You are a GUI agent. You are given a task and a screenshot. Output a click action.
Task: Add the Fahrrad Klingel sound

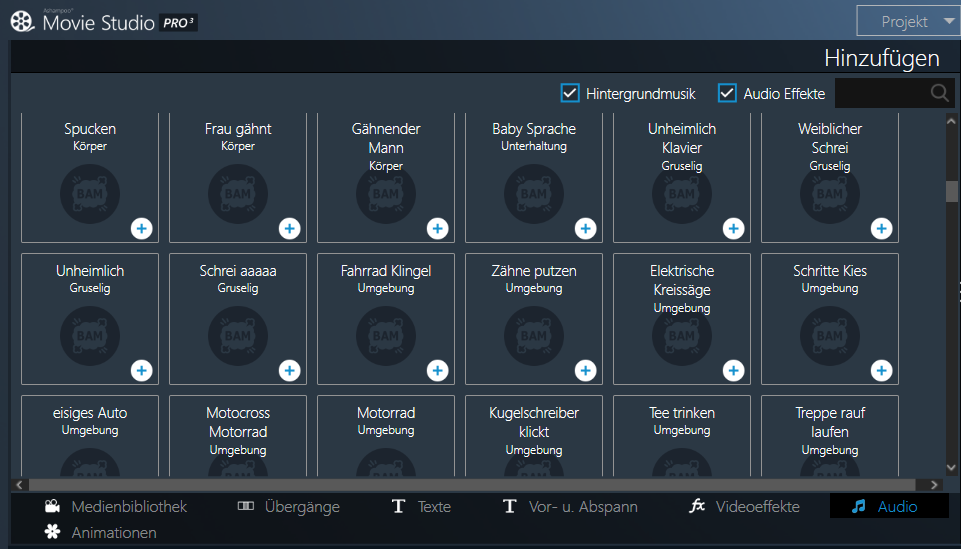click(x=438, y=371)
